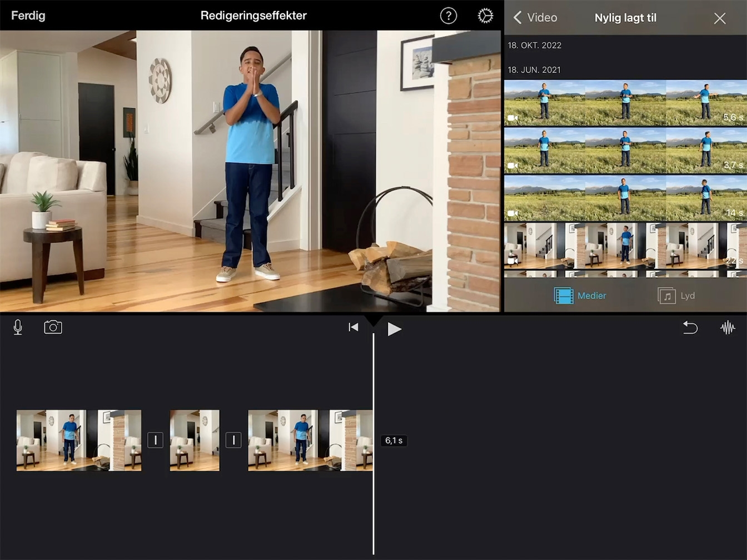Close the media browser panel
Image resolution: width=747 pixels, height=560 pixels.
[x=720, y=18]
